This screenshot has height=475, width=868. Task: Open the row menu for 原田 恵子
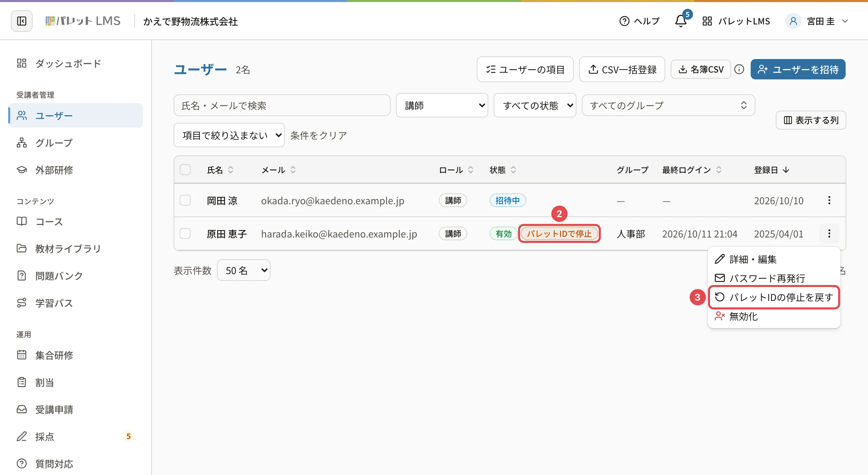pos(829,233)
